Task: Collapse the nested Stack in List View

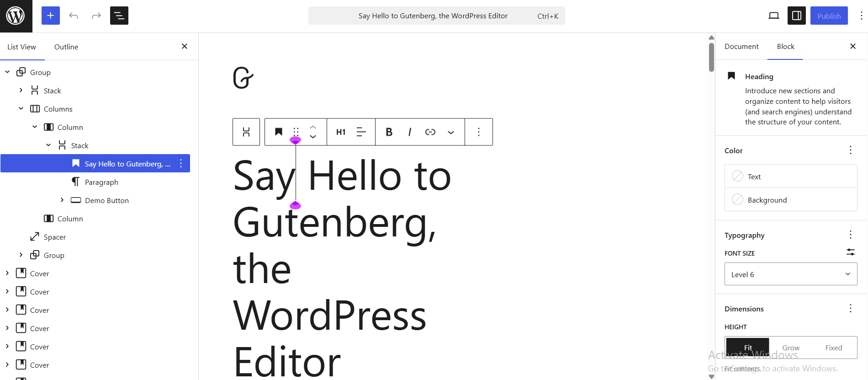Action: pyautogui.click(x=48, y=145)
